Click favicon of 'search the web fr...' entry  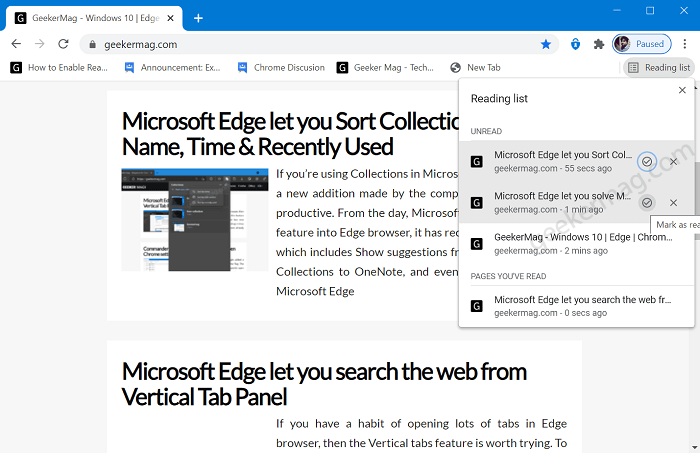tap(477, 306)
